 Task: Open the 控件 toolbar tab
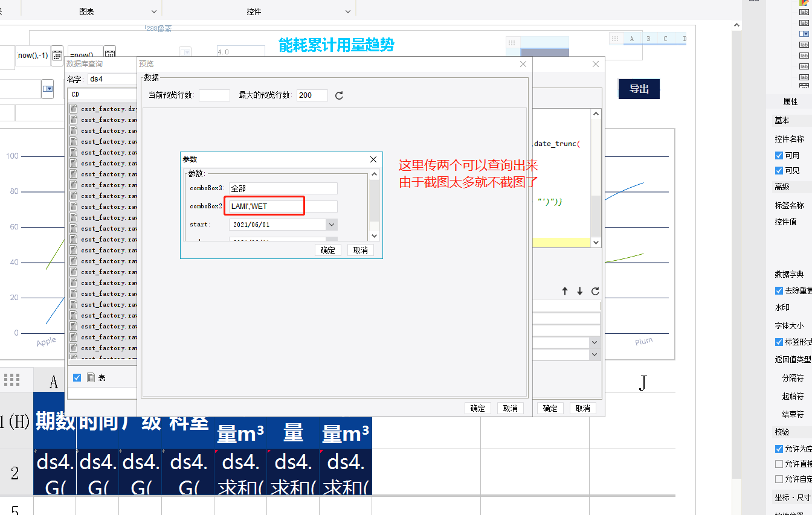tap(254, 11)
